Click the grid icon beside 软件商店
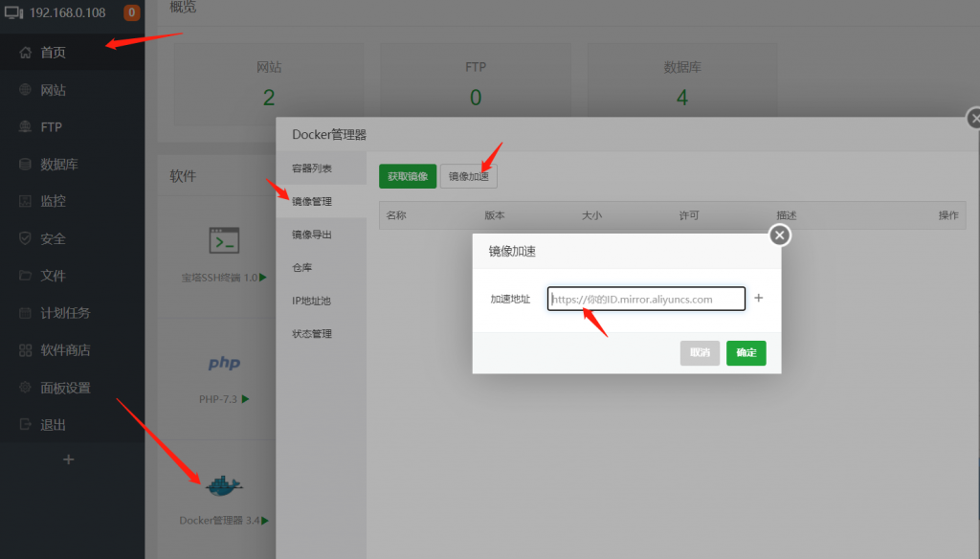The image size is (980, 559). click(25, 350)
